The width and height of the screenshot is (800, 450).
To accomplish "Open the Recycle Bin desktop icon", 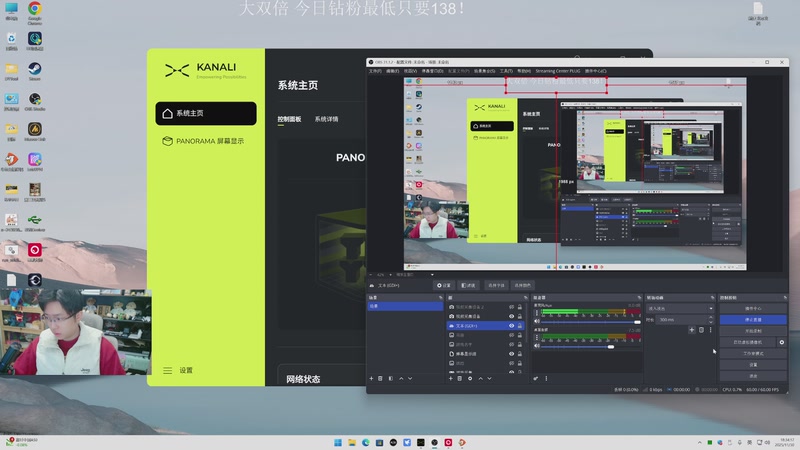I will [x=11, y=42].
